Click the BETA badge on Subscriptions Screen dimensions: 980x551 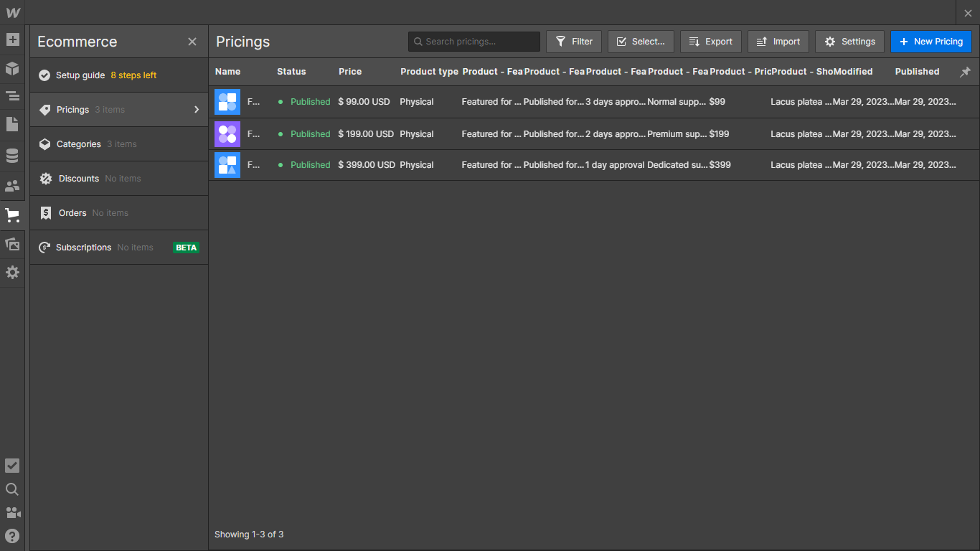187,248
